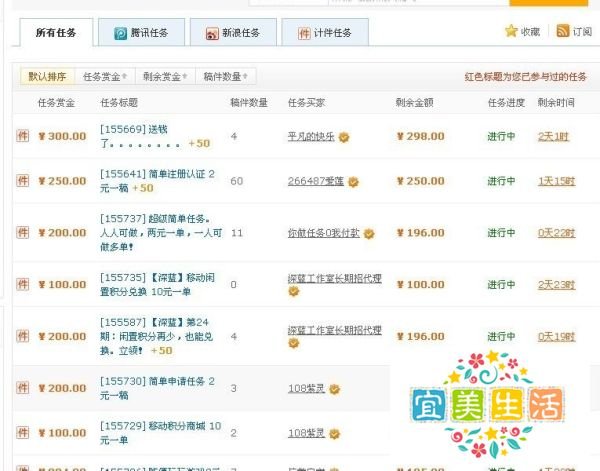Switch to the 新浪任务 tab

coord(233,33)
